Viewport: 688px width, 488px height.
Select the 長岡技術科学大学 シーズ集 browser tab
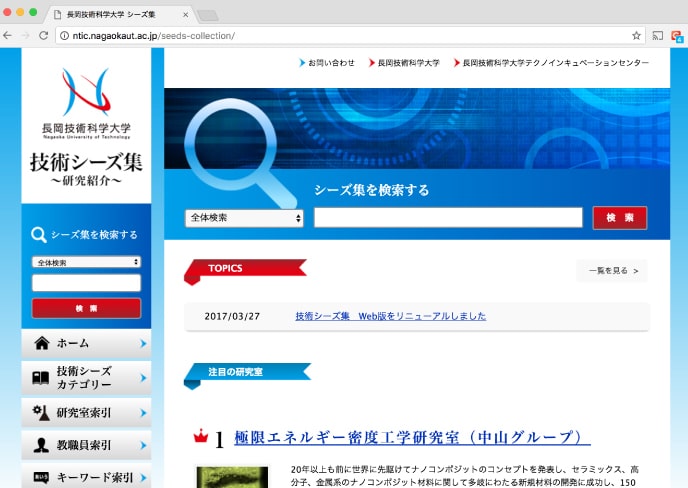[120, 15]
